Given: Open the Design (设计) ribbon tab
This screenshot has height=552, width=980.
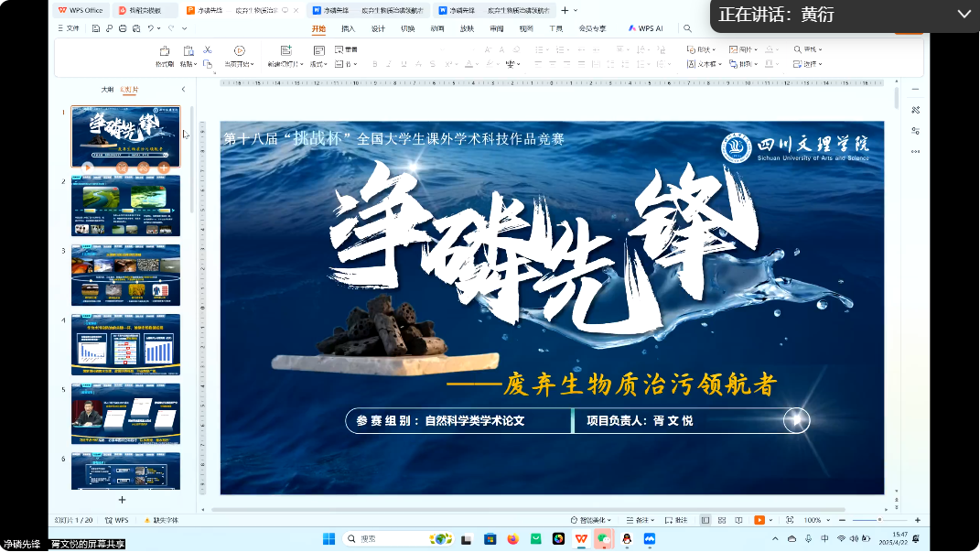Looking at the screenshot, I should (x=378, y=28).
